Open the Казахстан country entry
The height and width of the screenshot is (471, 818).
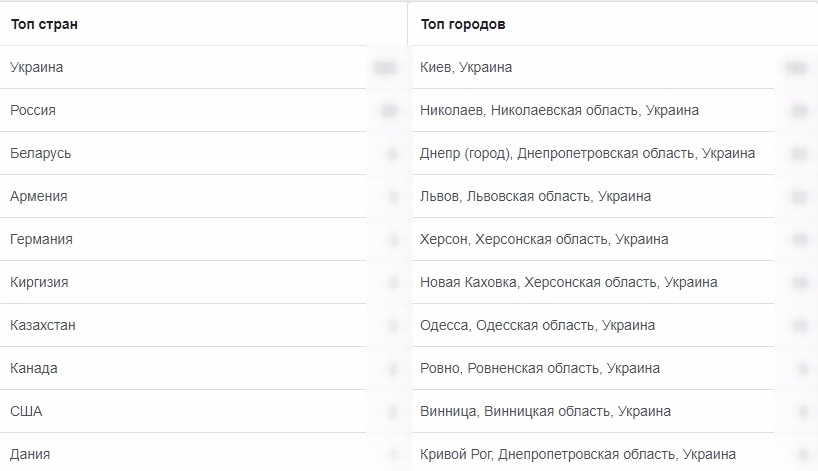click(x=43, y=325)
